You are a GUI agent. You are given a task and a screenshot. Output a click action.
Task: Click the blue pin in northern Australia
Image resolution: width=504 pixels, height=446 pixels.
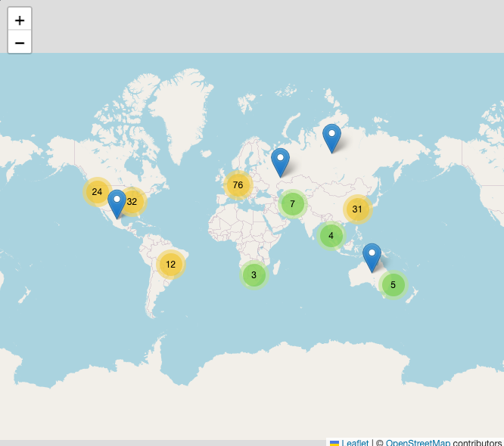tap(372, 259)
